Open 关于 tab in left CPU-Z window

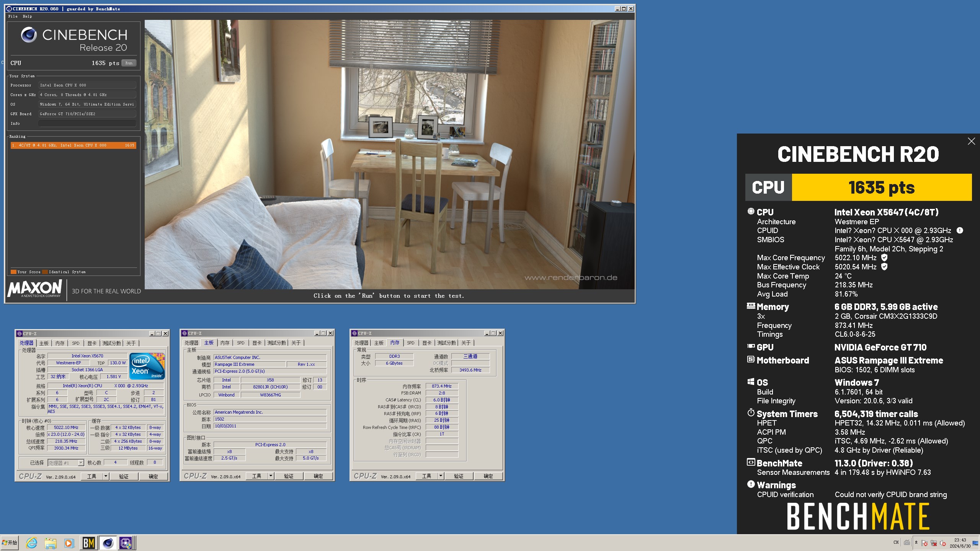pyautogui.click(x=131, y=343)
